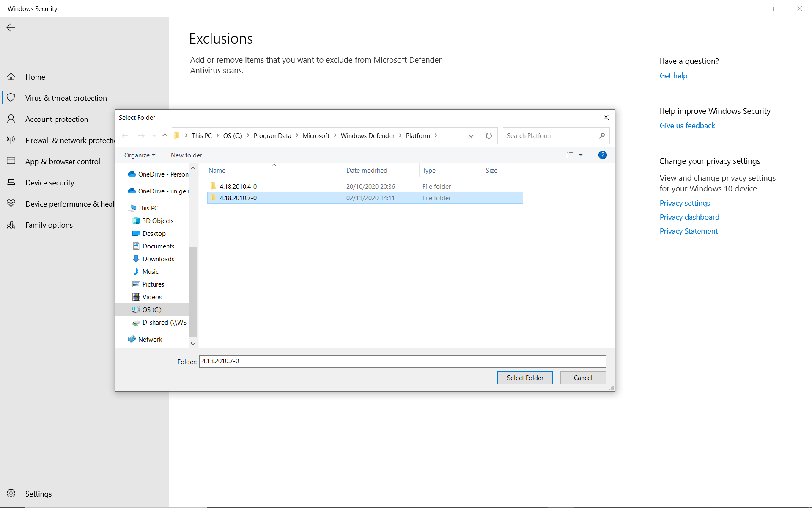This screenshot has height=508, width=812.
Task: Refresh the Platform folder listing
Action: tap(488, 136)
